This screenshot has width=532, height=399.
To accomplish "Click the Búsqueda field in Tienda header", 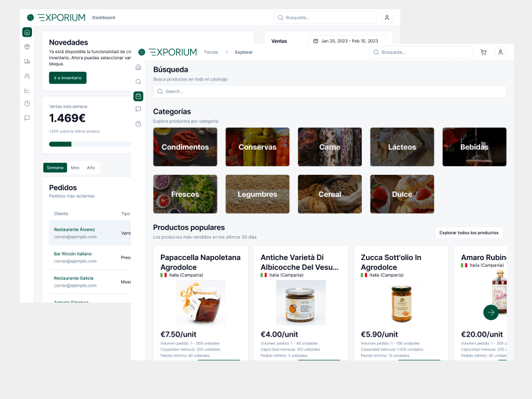I will (x=421, y=53).
